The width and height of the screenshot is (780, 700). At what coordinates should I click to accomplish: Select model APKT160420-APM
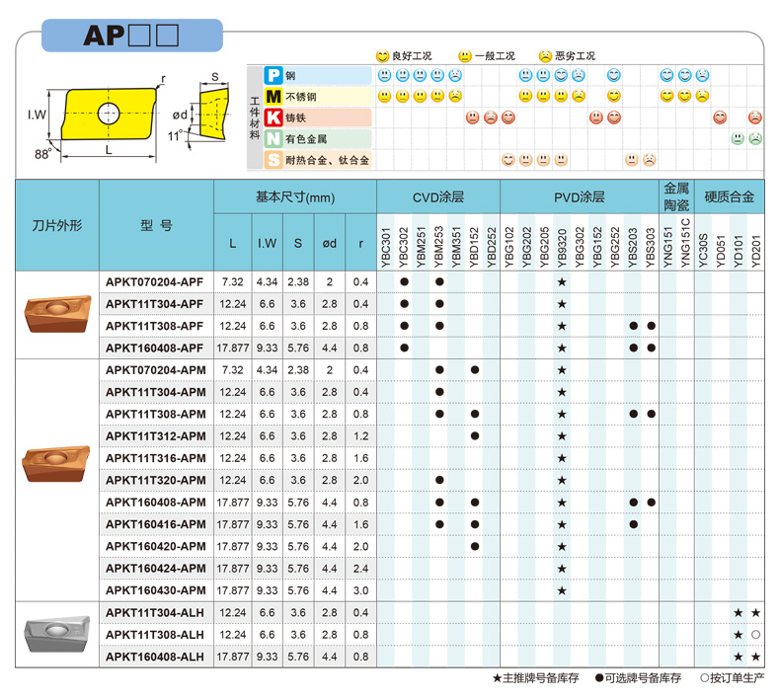(x=156, y=546)
